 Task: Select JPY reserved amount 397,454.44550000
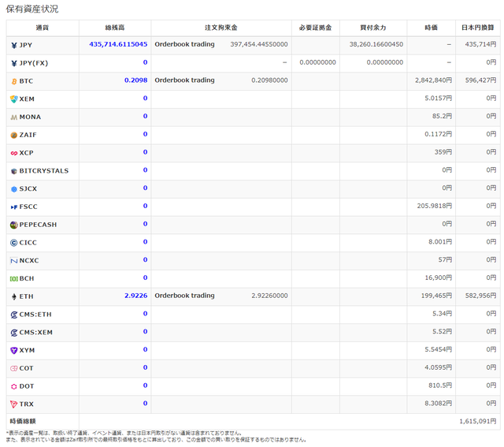pos(259,44)
